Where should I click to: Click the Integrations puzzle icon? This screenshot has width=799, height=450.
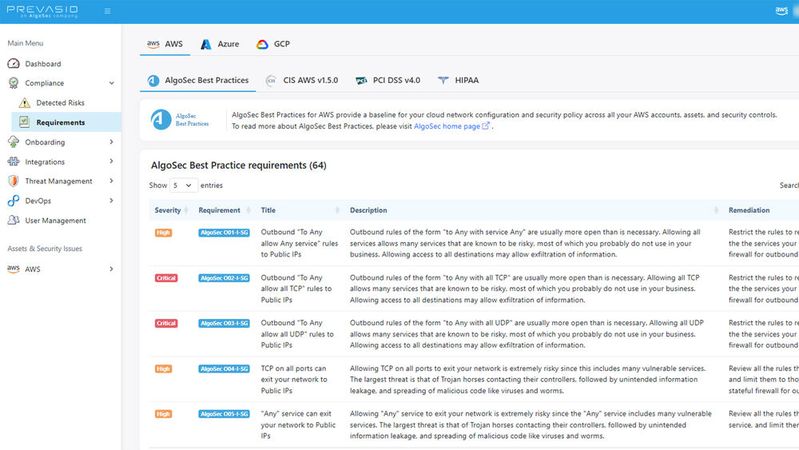(x=14, y=162)
